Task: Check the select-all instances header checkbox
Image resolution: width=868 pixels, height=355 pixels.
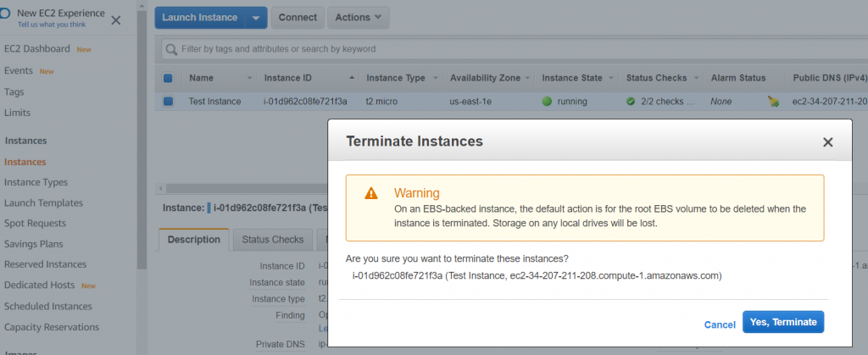Action: (x=168, y=78)
